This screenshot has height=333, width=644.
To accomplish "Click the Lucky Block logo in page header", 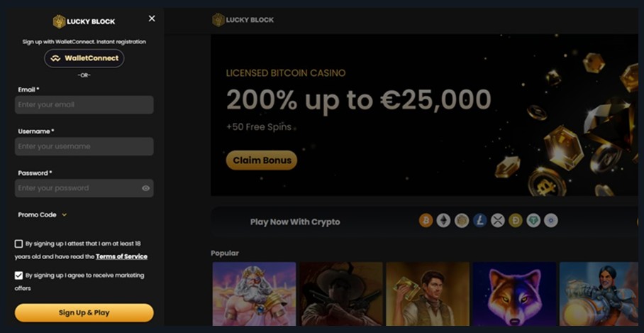I will coord(243,20).
